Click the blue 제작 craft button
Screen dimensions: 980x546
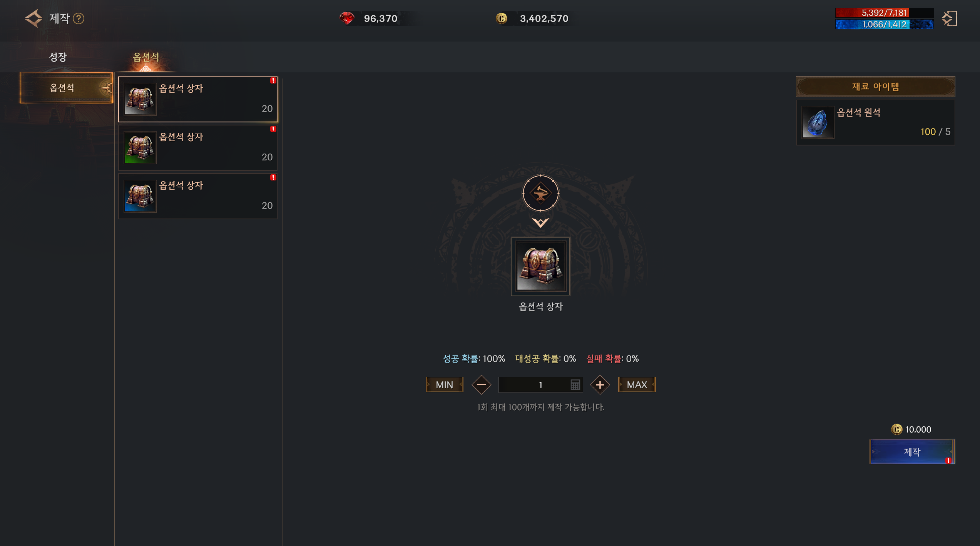pyautogui.click(x=912, y=452)
